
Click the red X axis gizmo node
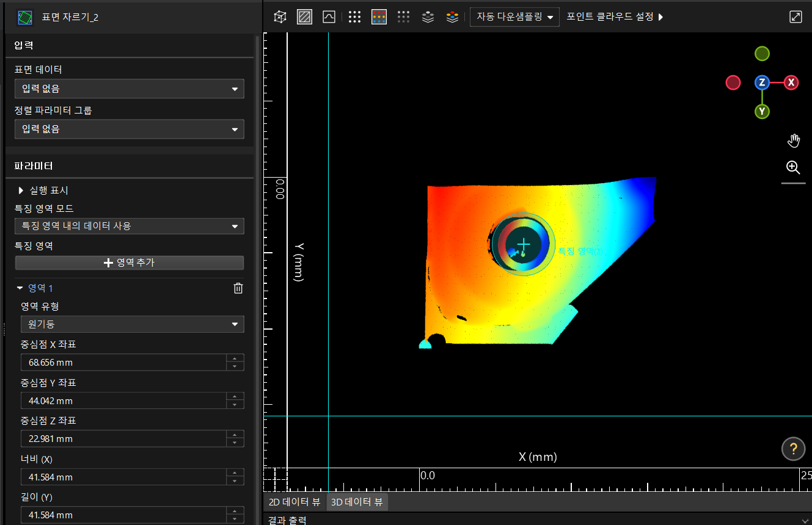[x=791, y=82]
